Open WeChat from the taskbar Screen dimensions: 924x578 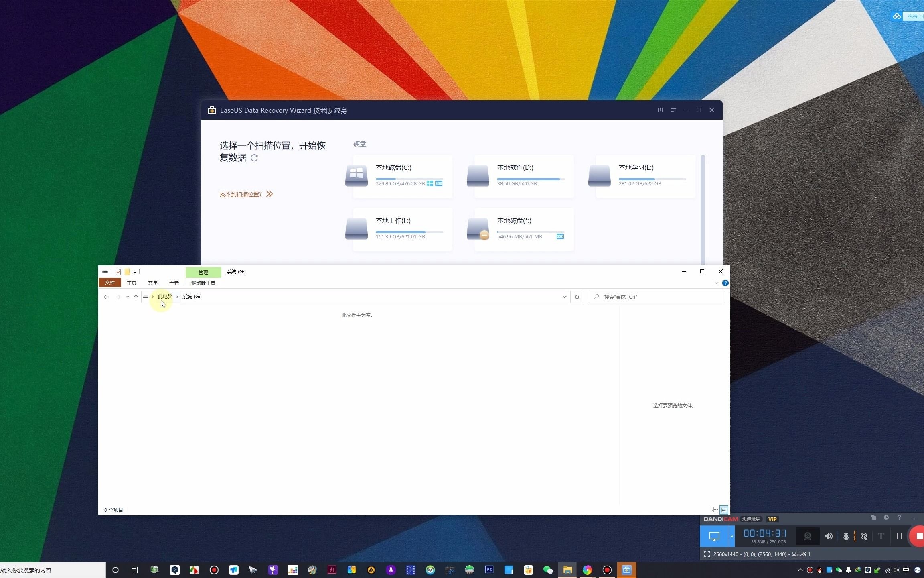pyautogui.click(x=548, y=570)
